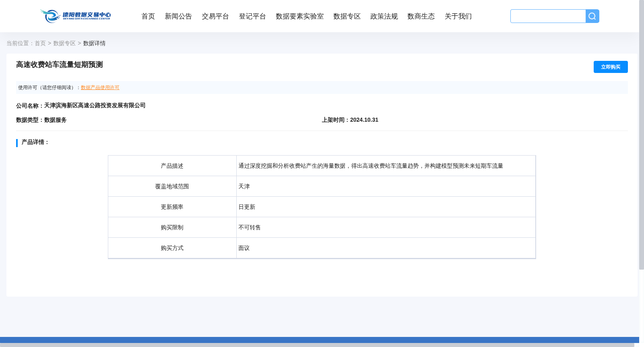Viewport: 644px width, 347px height.
Task: Open the 关于我们 menu item
Action: [x=458, y=16]
